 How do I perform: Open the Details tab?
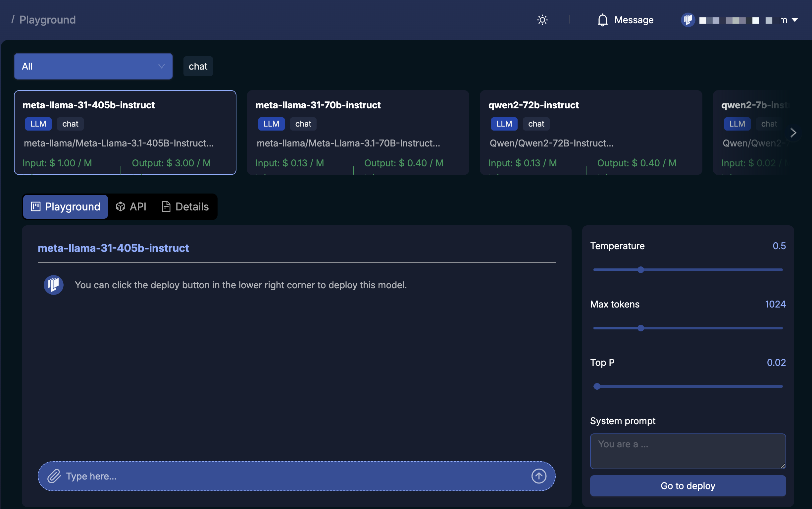coord(185,206)
